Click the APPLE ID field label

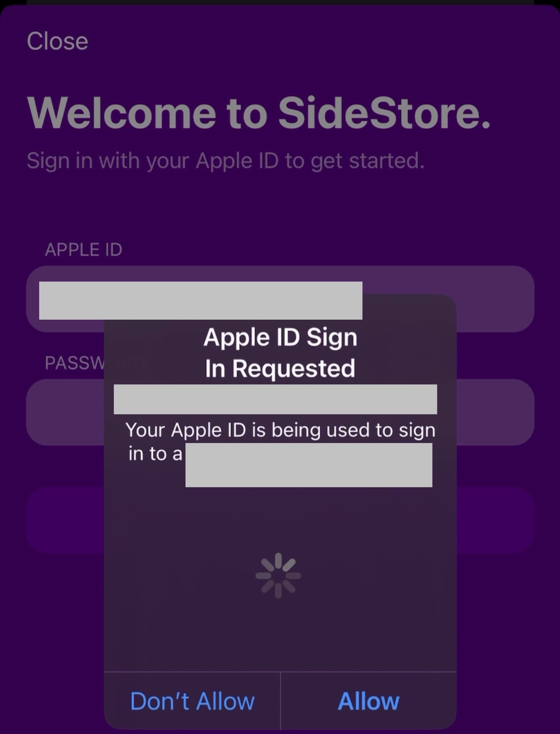(83, 250)
